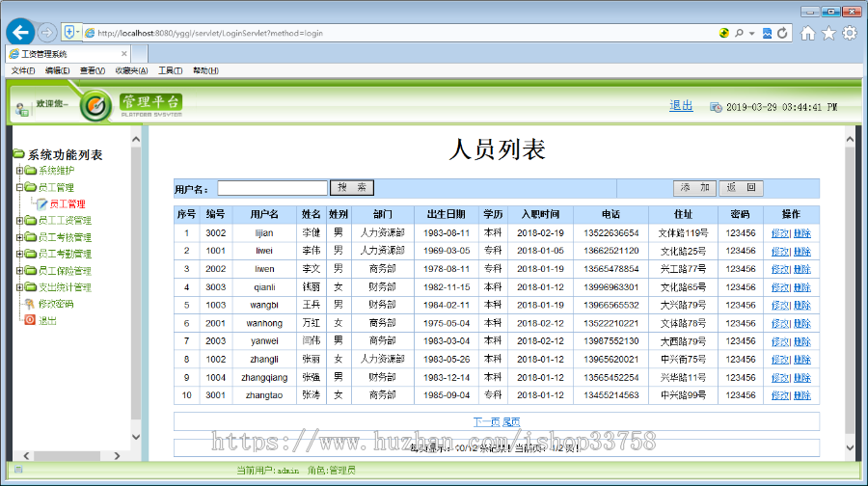Click the 系统功能列表 root folder icon
The height and width of the screenshot is (486, 868).
pyautogui.click(x=19, y=153)
